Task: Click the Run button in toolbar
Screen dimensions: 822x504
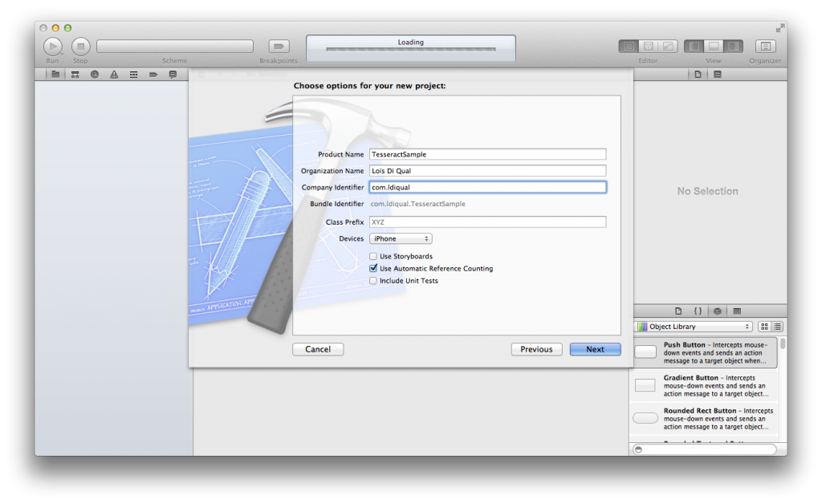Action: (52, 47)
